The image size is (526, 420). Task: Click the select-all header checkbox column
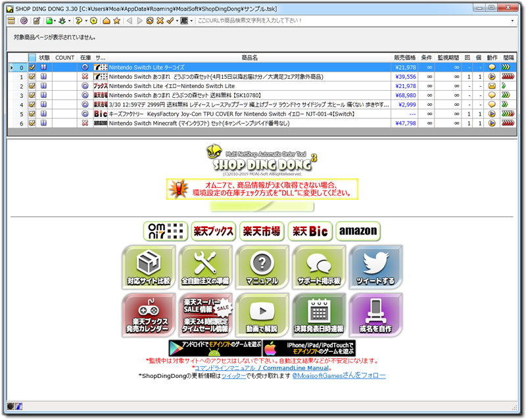pyautogui.click(x=32, y=58)
